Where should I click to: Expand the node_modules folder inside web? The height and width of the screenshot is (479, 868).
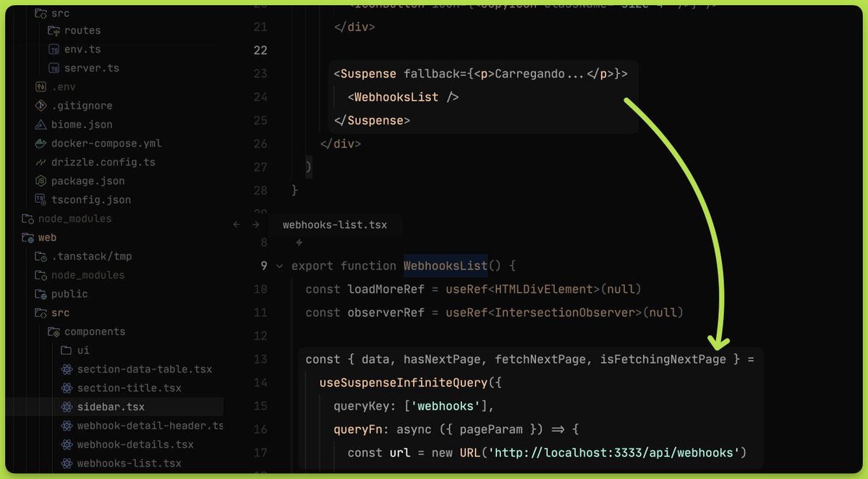[x=88, y=275]
